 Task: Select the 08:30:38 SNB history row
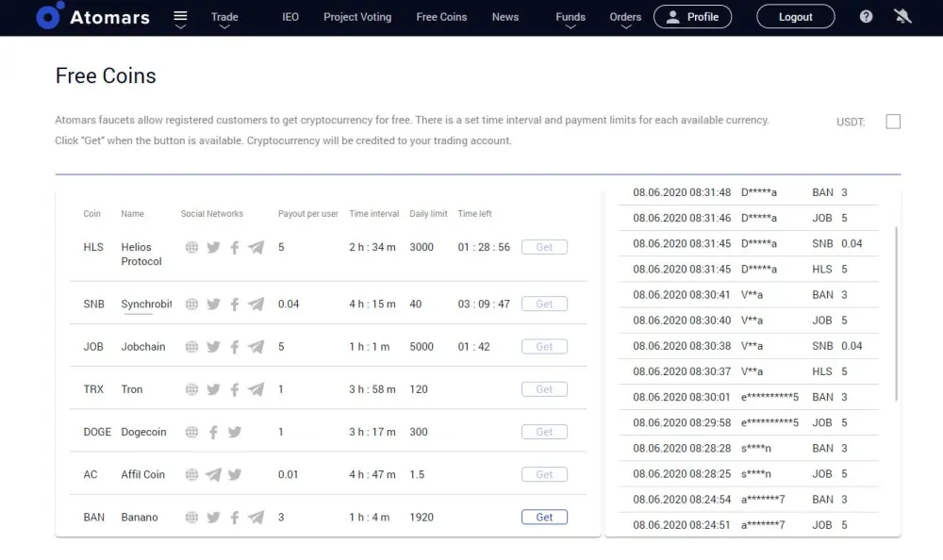point(748,346)
